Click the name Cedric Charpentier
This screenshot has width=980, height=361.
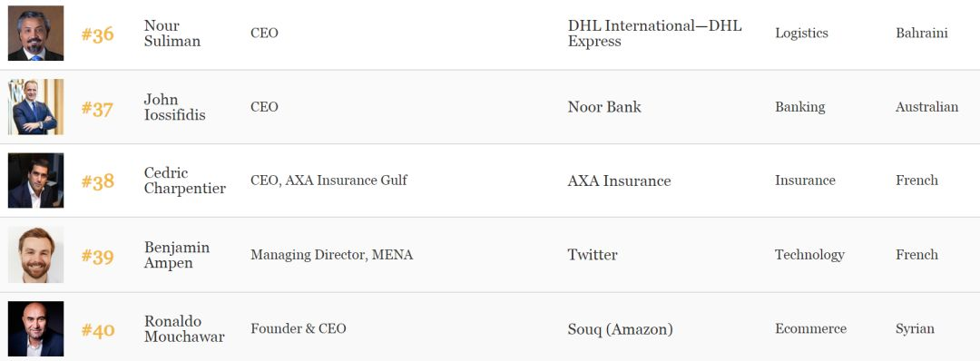[x=185, y=180]
